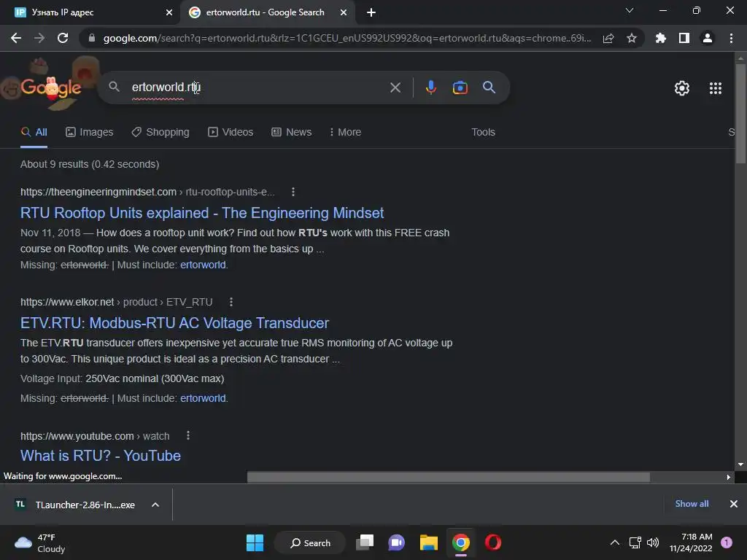The height and width of the screenshot is (560, 747).
Task: Open search Tools options
Action: (483, 133)
